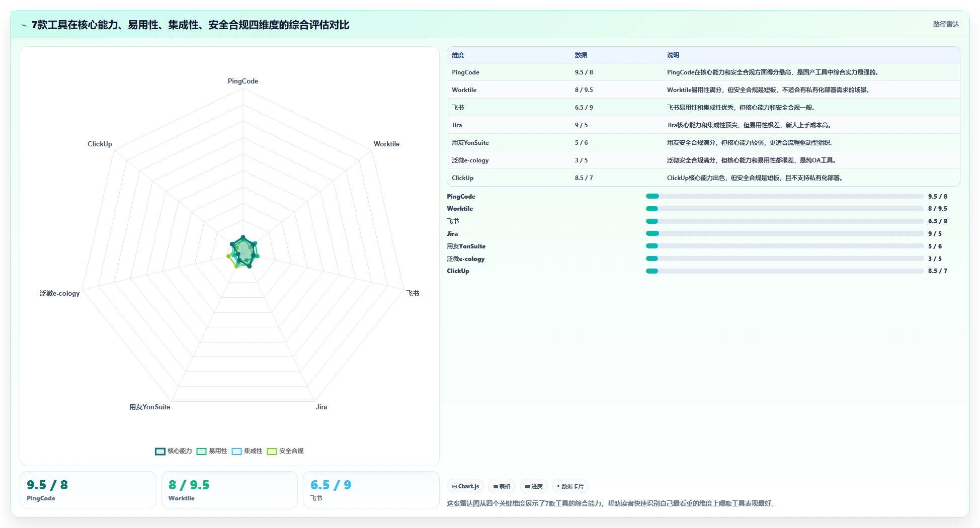Click the Worktile progress bar
This screenshot has height=528, width=980.
click(x=785, y=209)
